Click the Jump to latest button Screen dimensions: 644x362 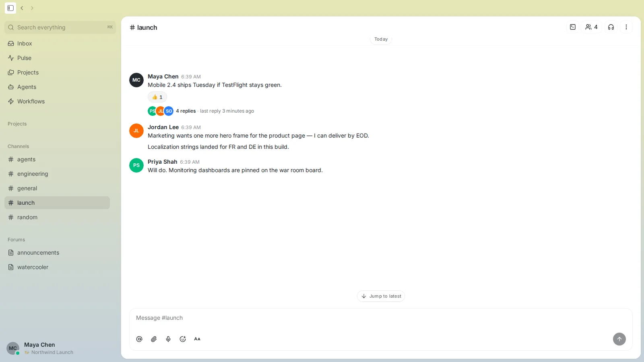[x=381, y=296]
